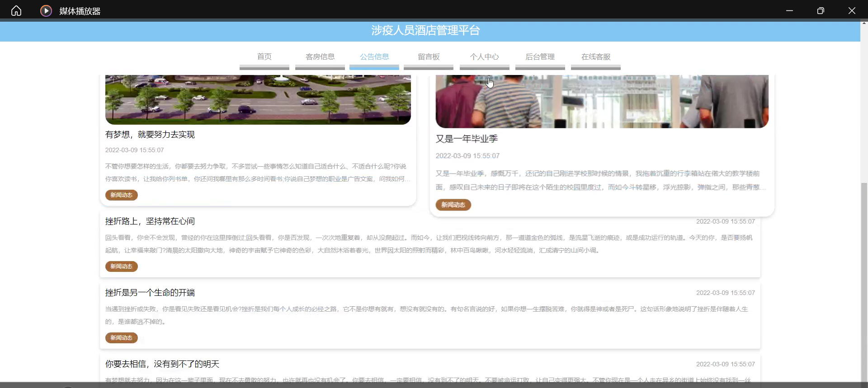The image size is (868, 388).
Task: Click 新闻动态 tag under 又是一年毕业季
Action: 453,205
